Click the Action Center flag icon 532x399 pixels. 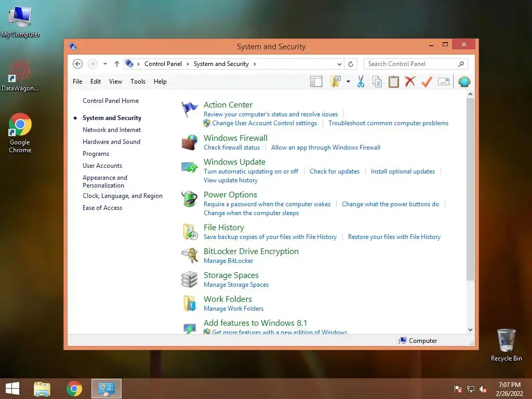[189, 109]
